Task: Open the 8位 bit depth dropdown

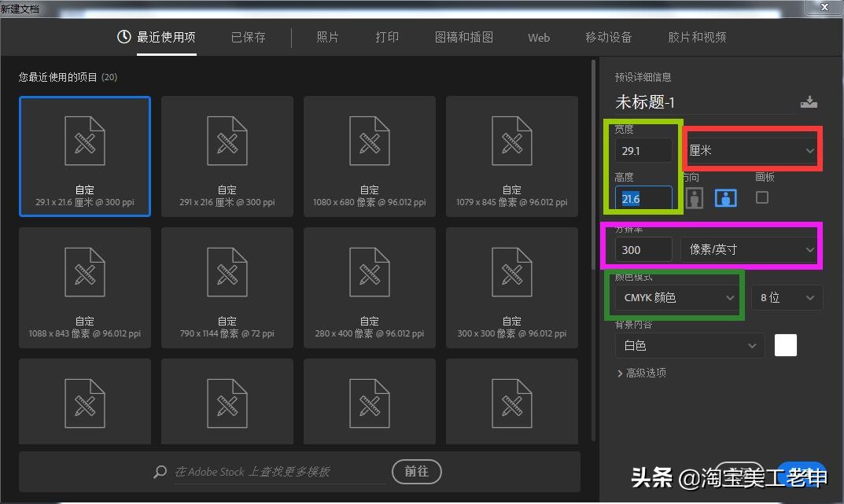Action: pos(786,296)
